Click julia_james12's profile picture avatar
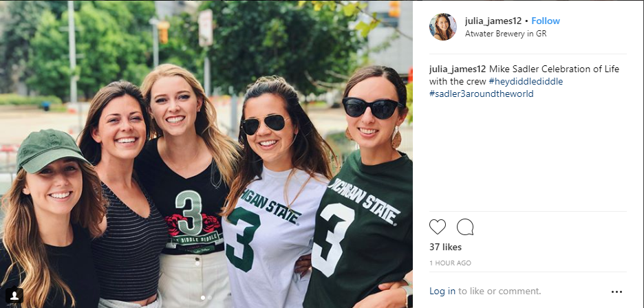644x308 pixels. click(443, 27)
